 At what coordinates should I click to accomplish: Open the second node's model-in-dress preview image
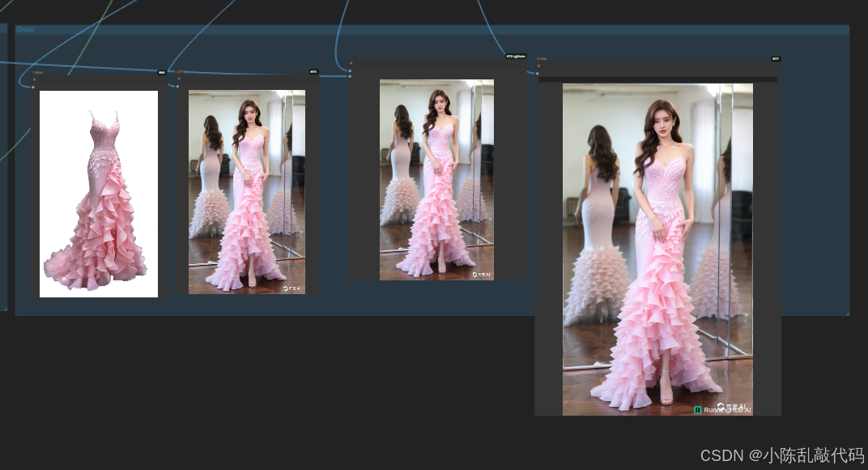click(247, 192)
